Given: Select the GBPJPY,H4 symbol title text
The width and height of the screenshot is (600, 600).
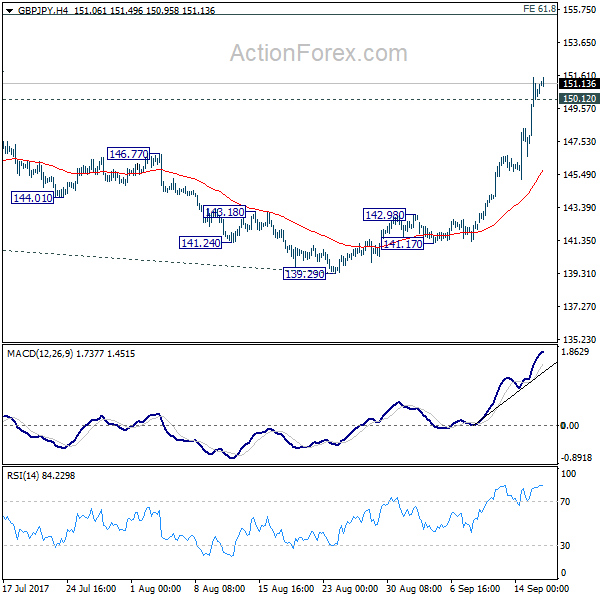Looking at the screenshot, I should pyautogui.click(x=43, y=10).
